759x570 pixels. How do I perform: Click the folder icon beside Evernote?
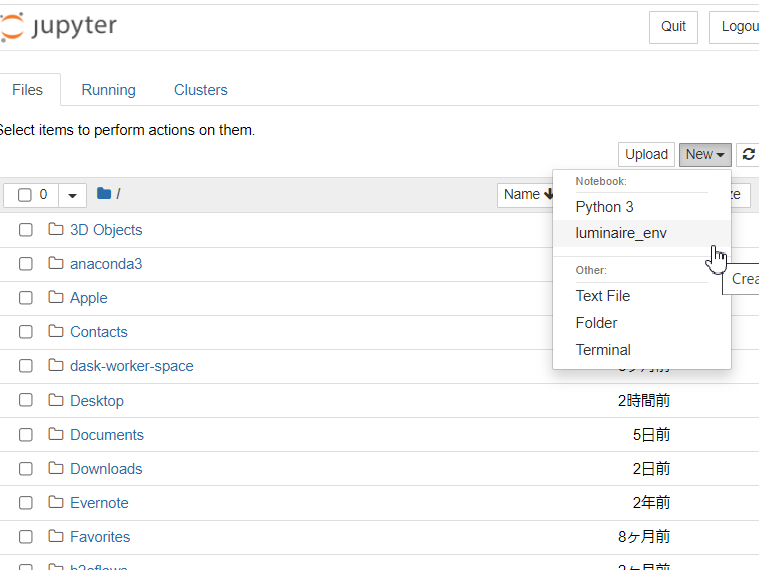click(56, 503)
